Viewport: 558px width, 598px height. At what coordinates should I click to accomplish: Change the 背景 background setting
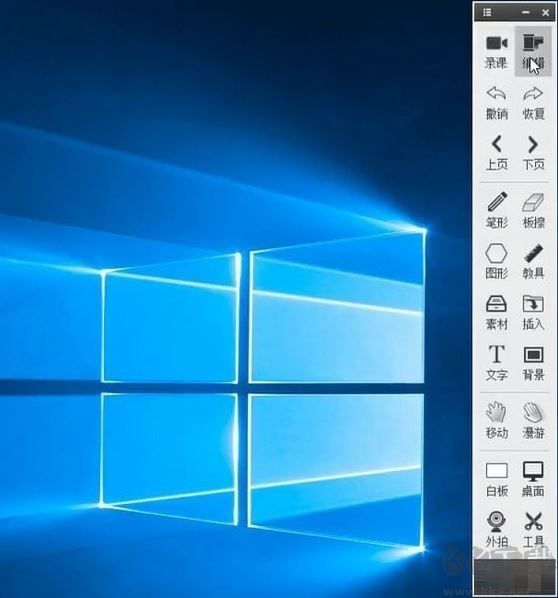coord(533,363)
